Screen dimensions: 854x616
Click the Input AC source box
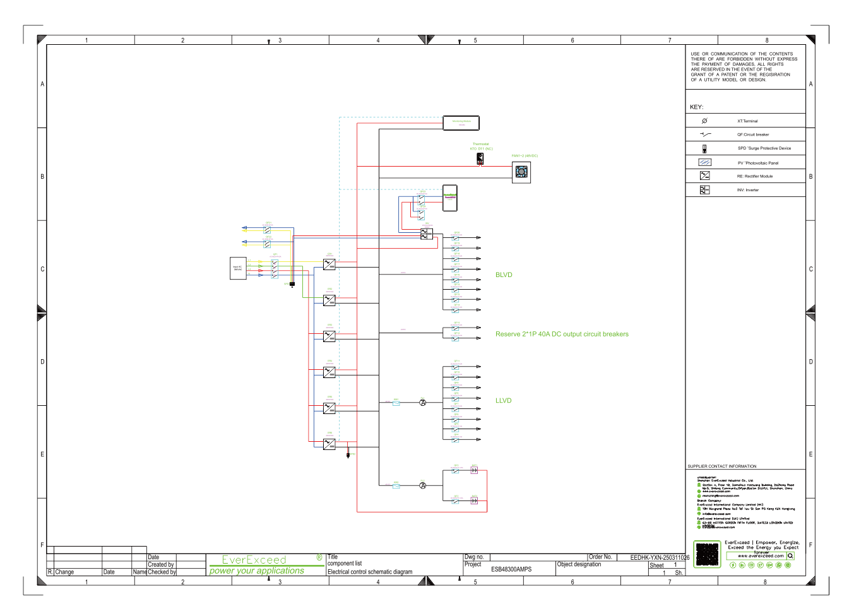(x=238, y=268)
